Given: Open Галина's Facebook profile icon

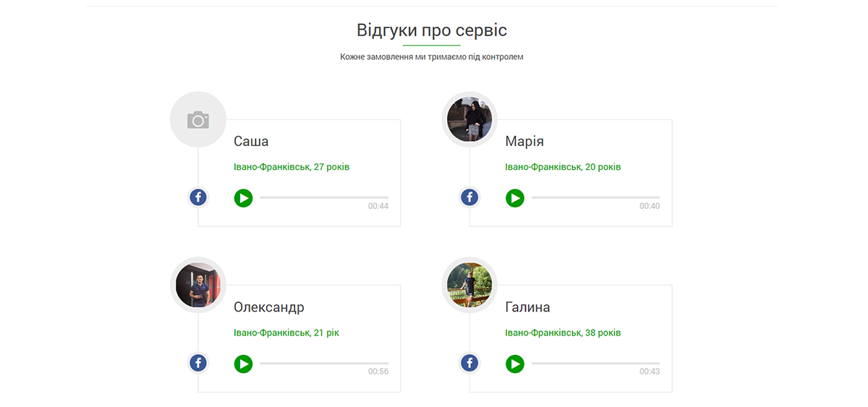Looking at the screenshot, I should coord(469,363).
